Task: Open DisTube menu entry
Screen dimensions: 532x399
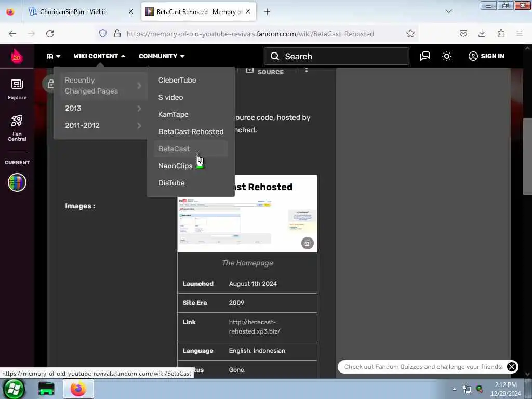Action: pyautogui.click(x=171, y=183)
